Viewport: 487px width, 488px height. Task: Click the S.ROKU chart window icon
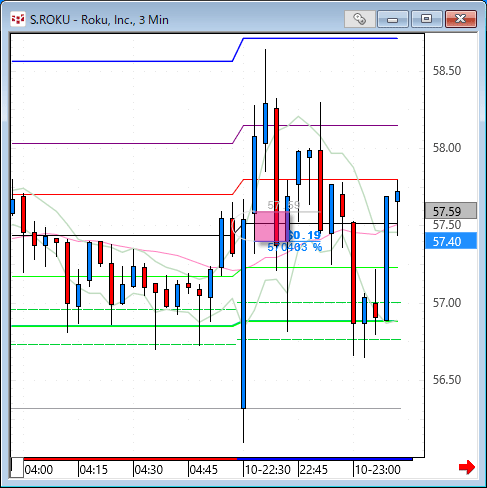(18, 19)
